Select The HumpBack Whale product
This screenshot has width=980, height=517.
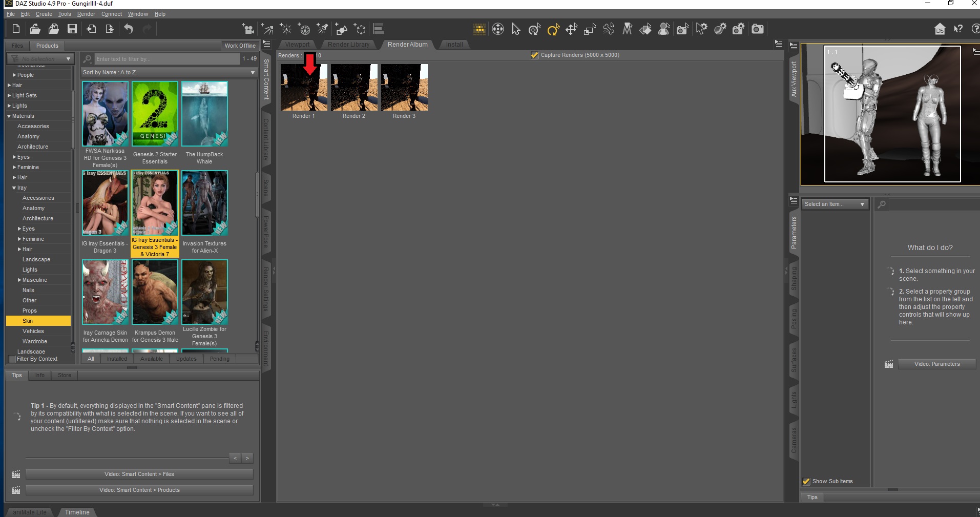204,123
